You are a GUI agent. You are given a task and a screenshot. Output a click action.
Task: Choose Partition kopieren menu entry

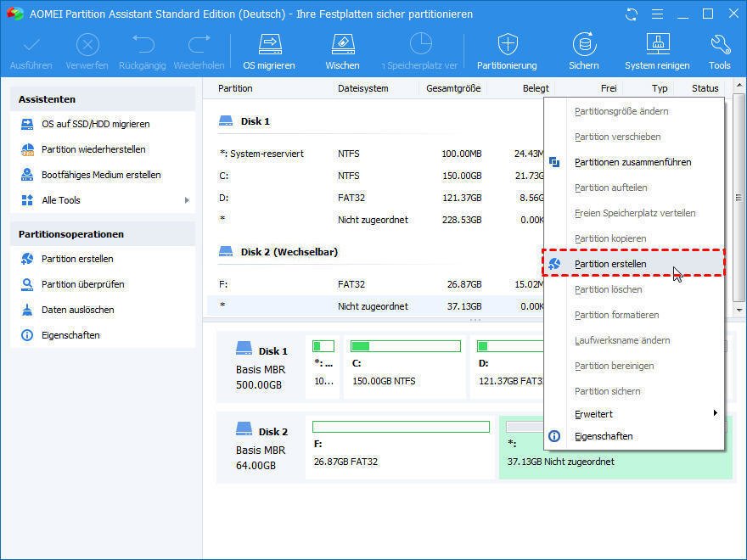[x=633, y=238]
